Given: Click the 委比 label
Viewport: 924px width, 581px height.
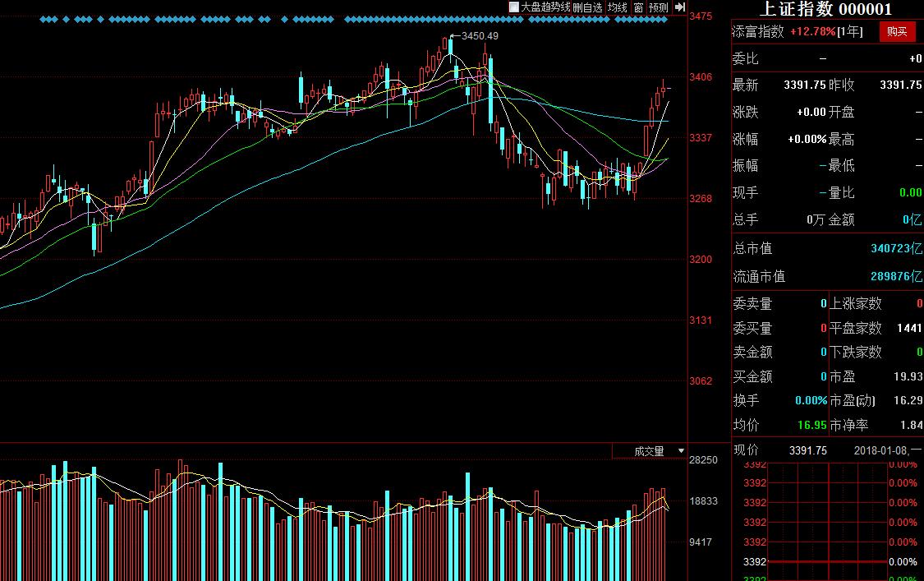Looking at the screenshot, I should (746, 58).
